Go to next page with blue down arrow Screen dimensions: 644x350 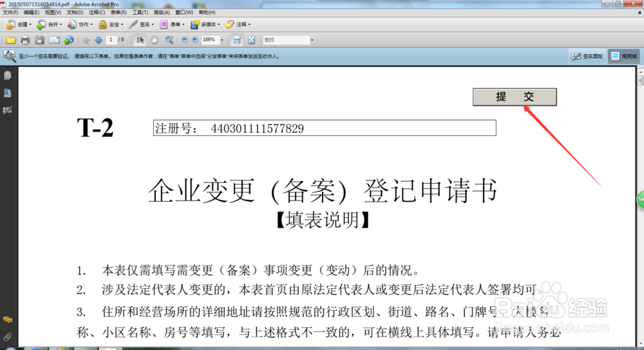pos(99,40)
